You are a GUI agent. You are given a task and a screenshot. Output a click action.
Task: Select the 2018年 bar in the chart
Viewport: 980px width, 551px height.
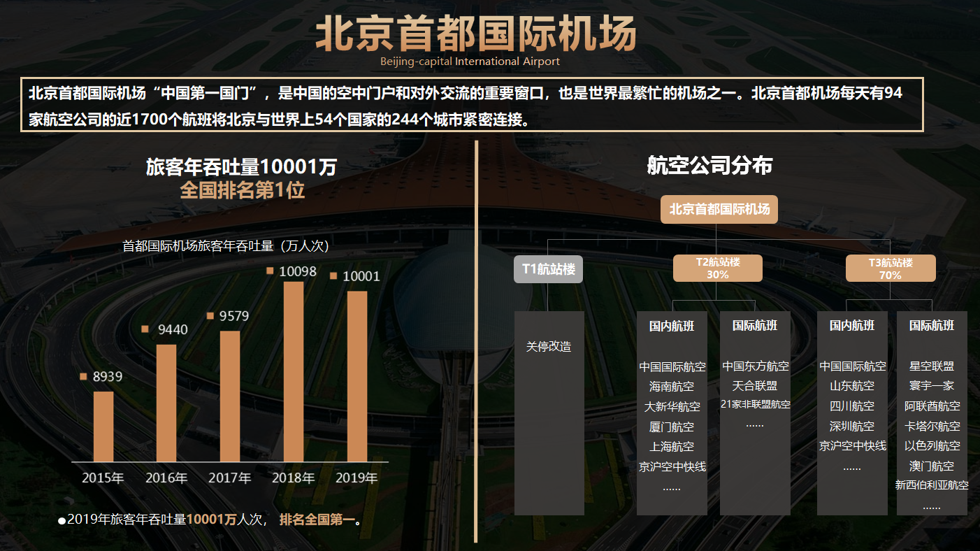pyautogui.click(x=294, y=372)
